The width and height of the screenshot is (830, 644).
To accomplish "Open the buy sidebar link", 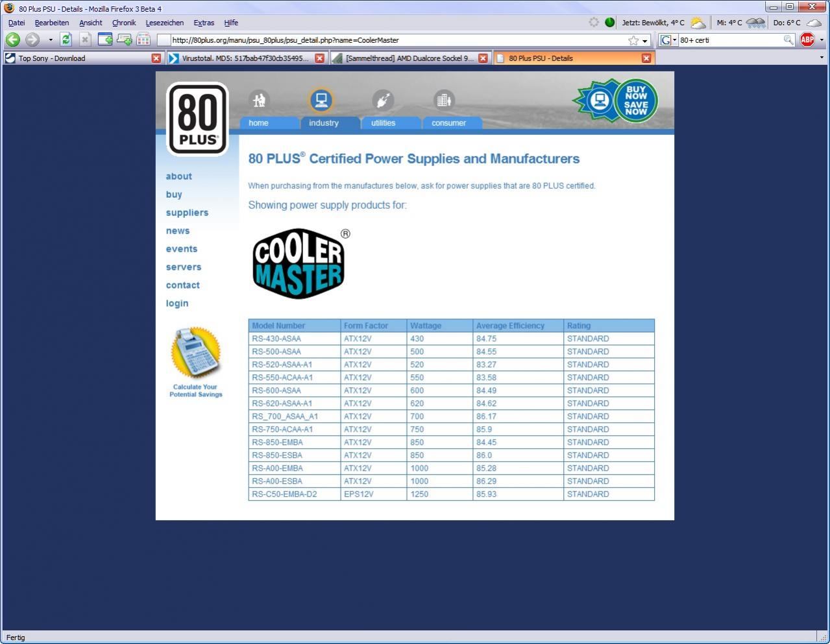I will pos(174,195).
